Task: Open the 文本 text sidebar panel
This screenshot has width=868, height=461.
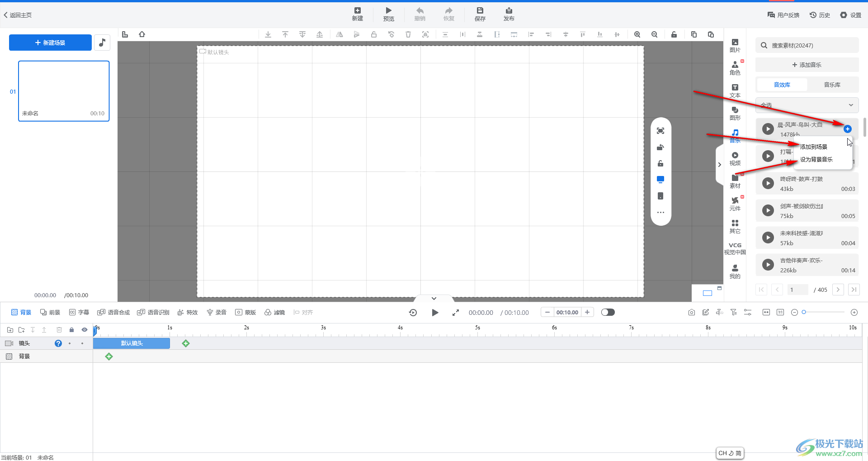Action: (735, 90)
